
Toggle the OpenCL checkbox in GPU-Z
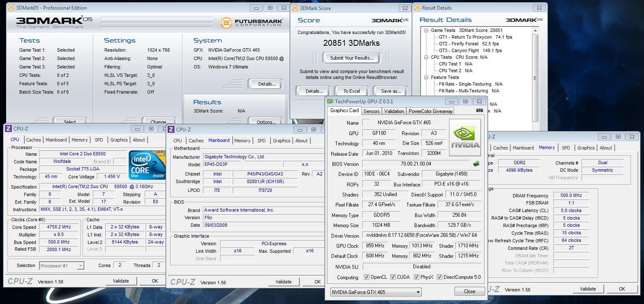click(x=366, y=277)
